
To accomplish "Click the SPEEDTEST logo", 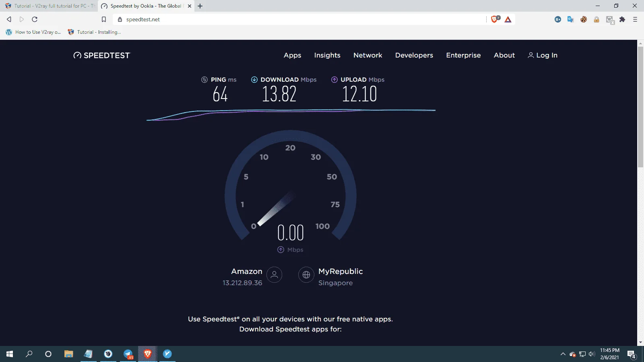I will 102,56.
